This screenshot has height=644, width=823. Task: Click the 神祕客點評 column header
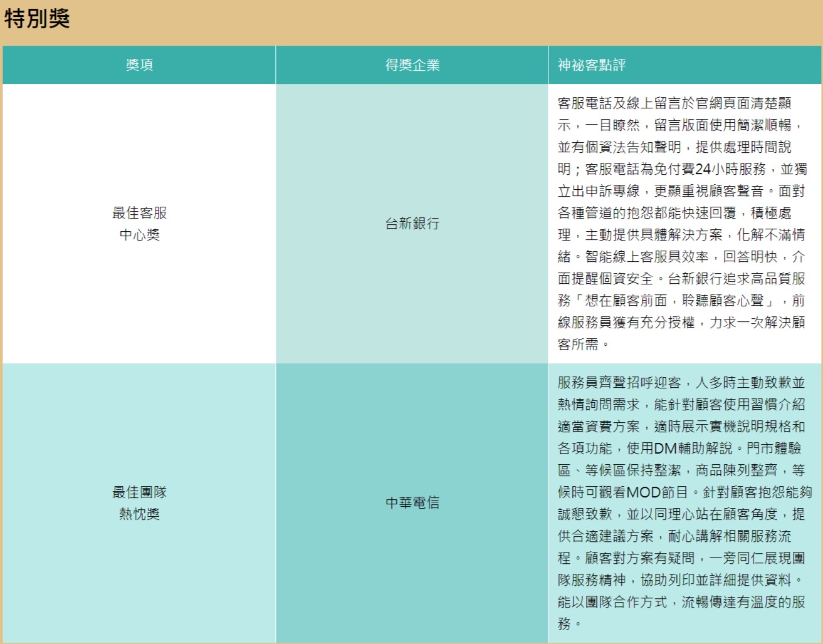pos(684,65)
